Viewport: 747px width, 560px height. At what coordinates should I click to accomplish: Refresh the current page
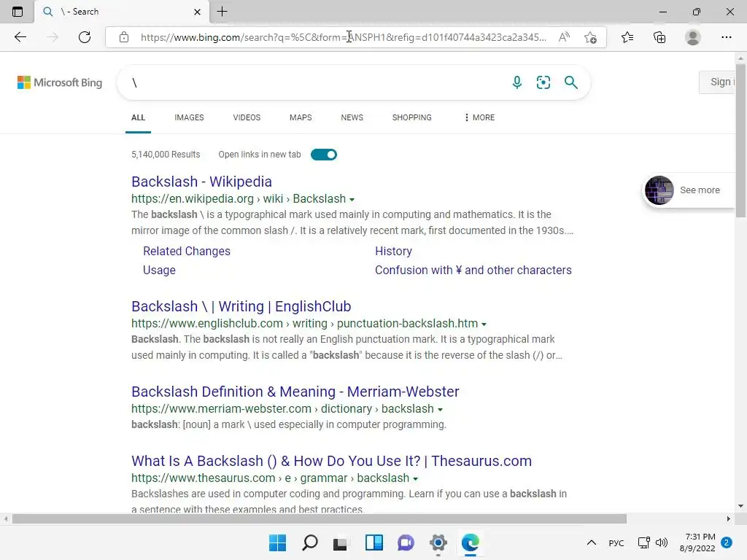pyautogui.click(x=85, y=37)
